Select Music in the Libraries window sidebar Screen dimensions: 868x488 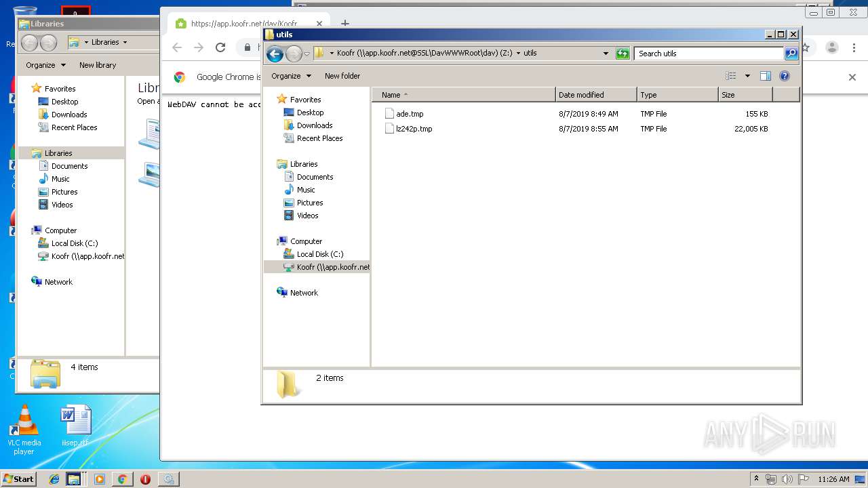click(60, 179)
